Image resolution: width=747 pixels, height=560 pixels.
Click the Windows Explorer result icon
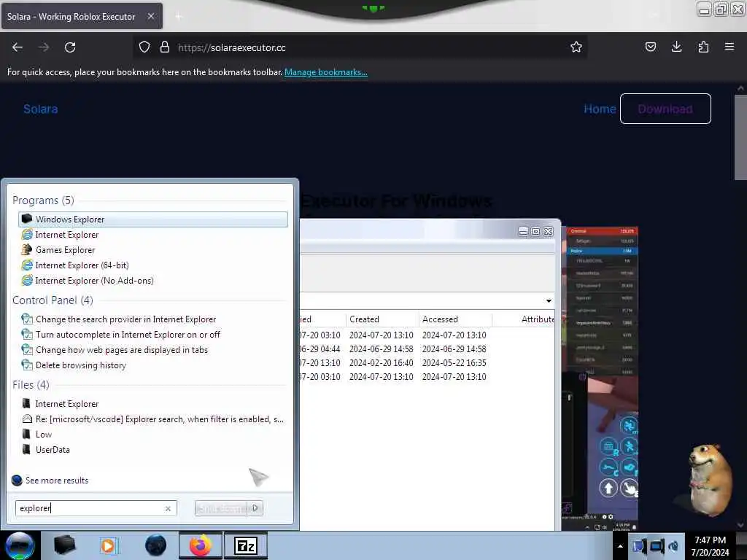click(x=27, y=219)
